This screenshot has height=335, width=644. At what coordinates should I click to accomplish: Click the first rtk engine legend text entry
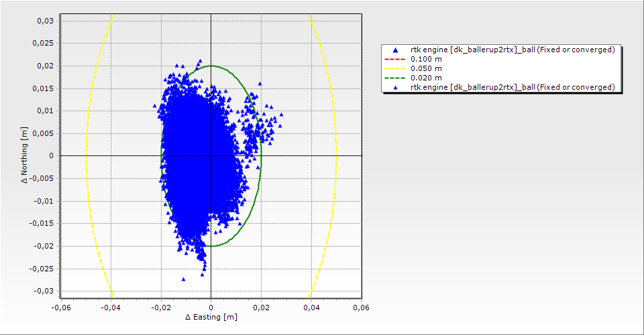pos(513,50)
